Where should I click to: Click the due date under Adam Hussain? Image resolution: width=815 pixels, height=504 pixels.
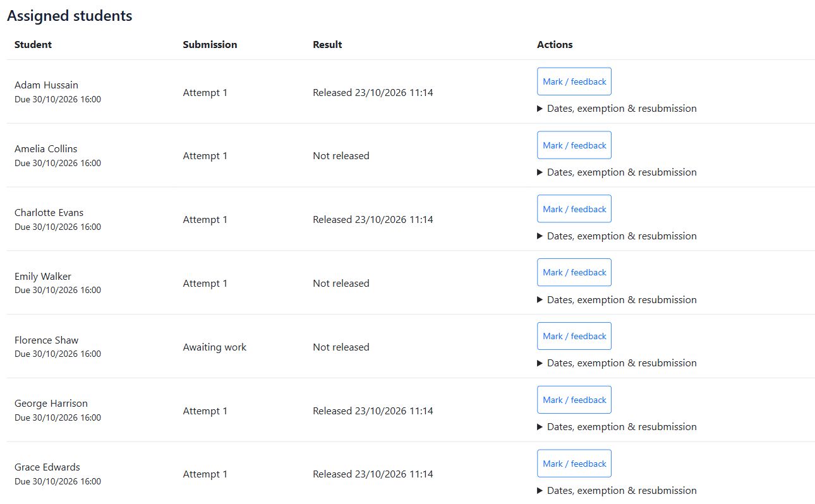(x=57, y=100)
